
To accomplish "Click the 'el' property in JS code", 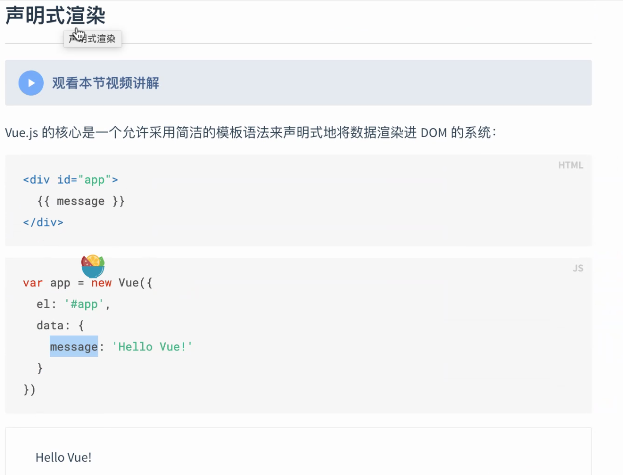I will pos(42,304).
